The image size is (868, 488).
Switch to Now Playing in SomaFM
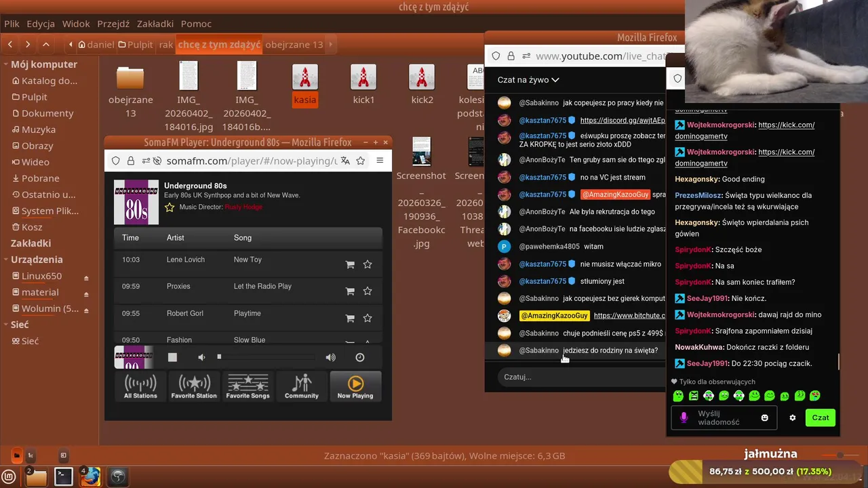pyautogui.click(x=355, y=386)
